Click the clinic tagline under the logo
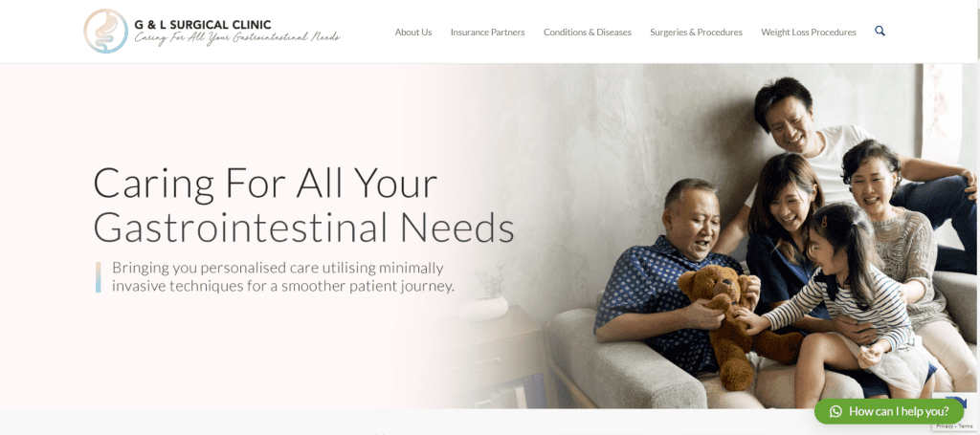This screenshot has width=980, height=435. (237, 38)
